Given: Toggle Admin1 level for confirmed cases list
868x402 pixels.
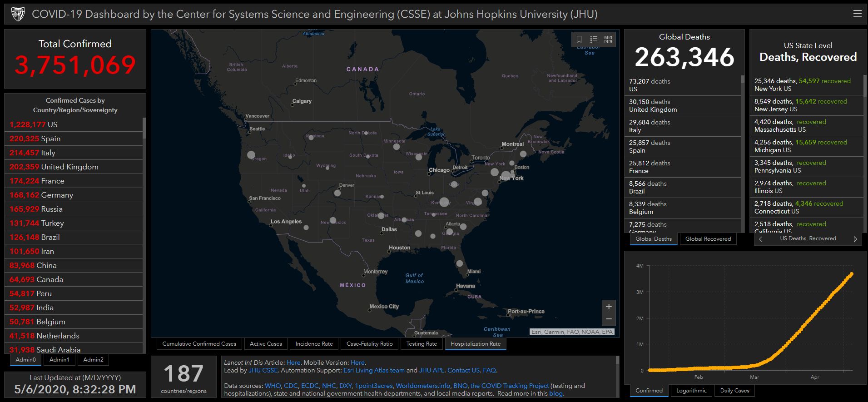Looking at the screenshot, I should click(x=60, y=360).
